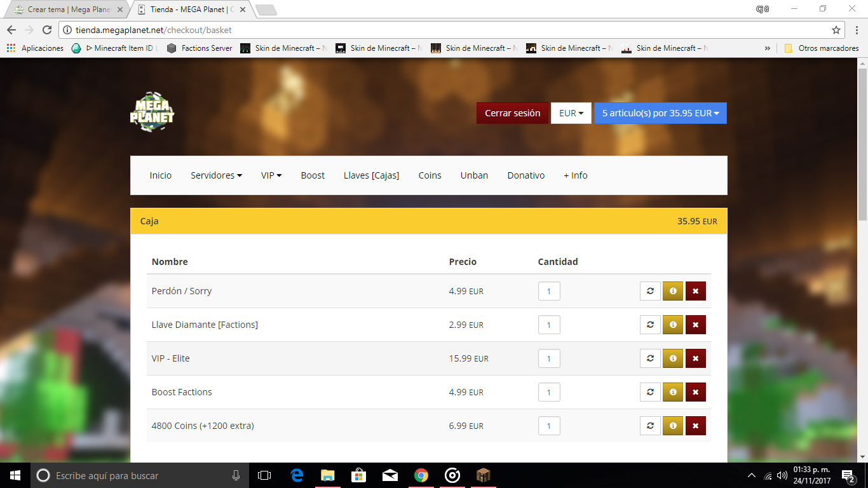Open the Action Center notifications icon
Viewport: 868px width, 488px height.
point(848,475)
